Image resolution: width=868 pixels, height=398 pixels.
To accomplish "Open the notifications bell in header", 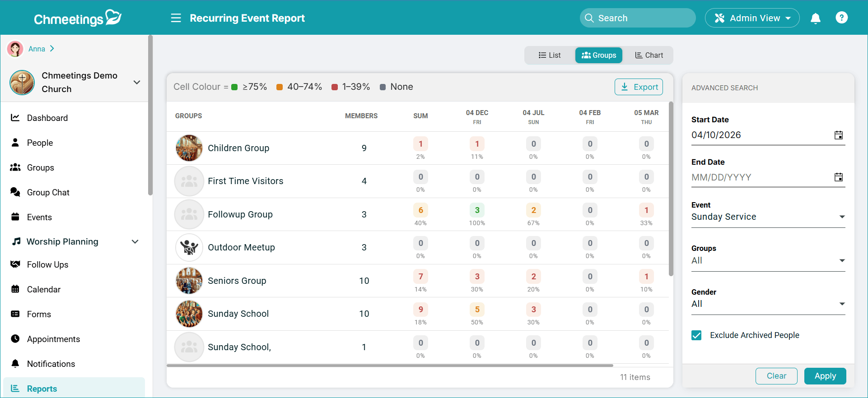I will click(815, 18).
